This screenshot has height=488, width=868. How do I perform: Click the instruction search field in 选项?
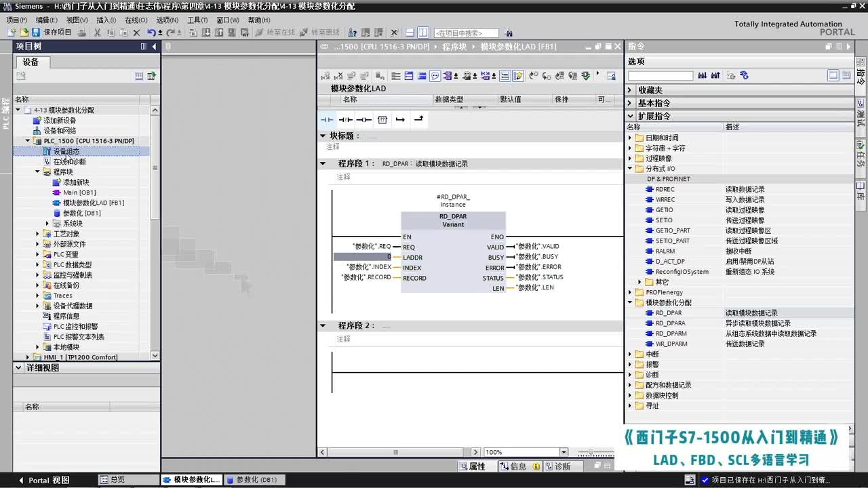coord(660,75)
